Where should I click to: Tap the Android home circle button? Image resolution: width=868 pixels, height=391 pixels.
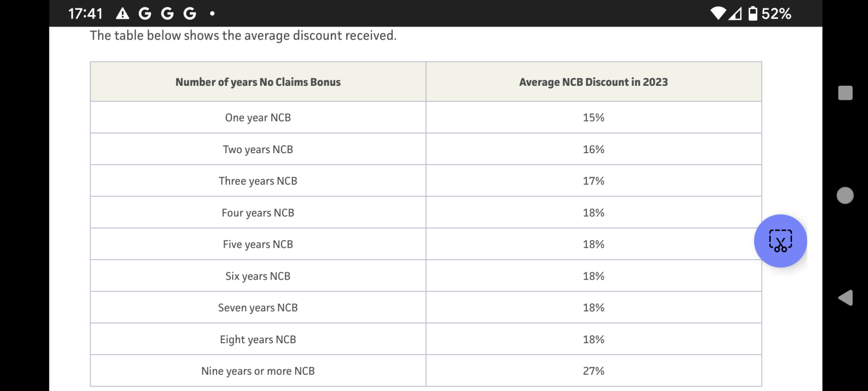[x=845, y=195]
